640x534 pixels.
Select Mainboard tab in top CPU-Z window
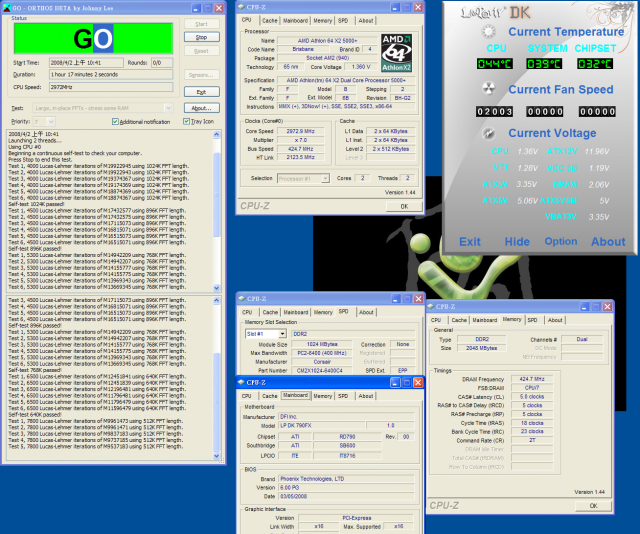[296, 20]
